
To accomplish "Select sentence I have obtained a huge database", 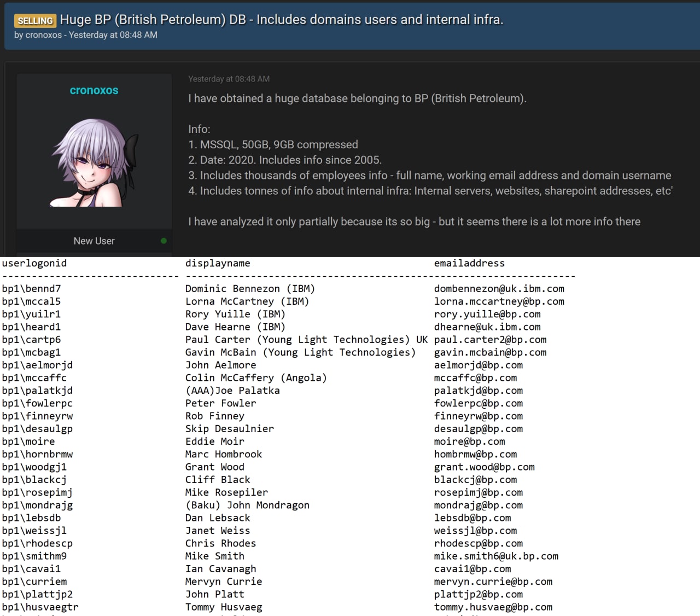I will pyautogui.click(x=357, y=98).
